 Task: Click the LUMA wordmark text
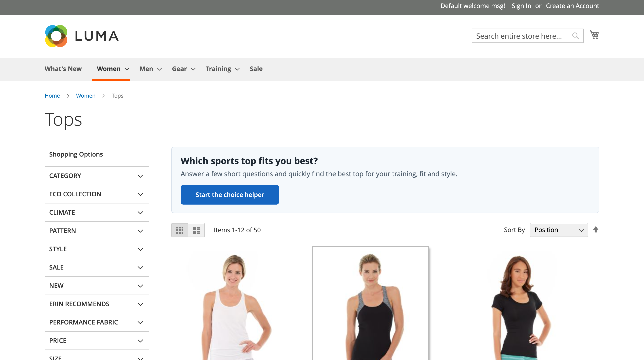pos(97,36)
